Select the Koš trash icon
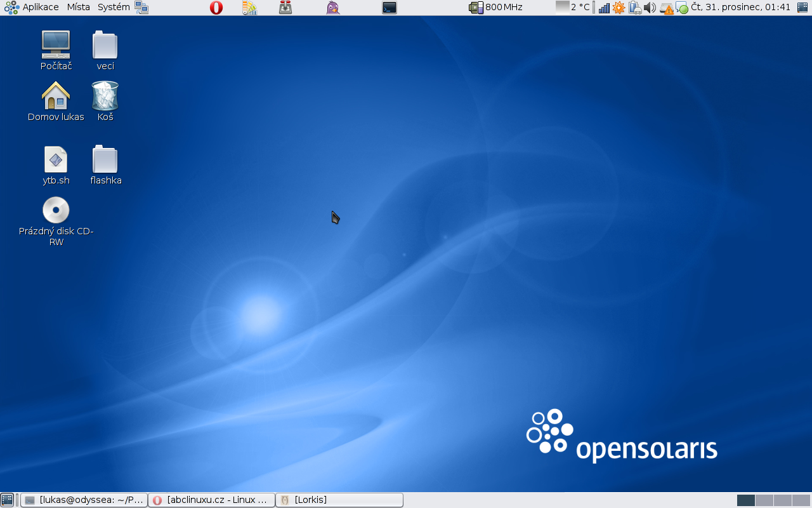The image size is (812, 508). point(105,102)
